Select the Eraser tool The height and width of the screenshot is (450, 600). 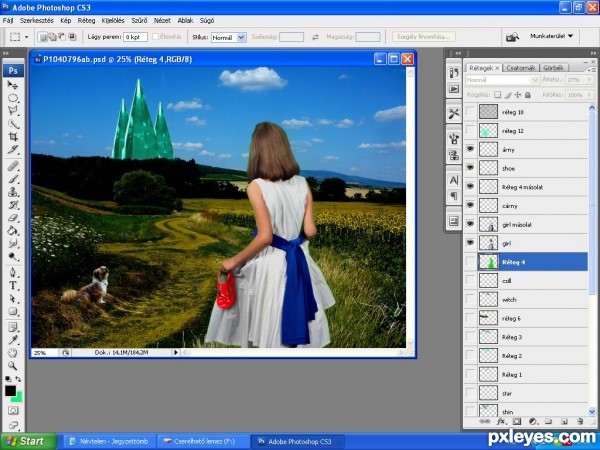[x=13, y=218]
